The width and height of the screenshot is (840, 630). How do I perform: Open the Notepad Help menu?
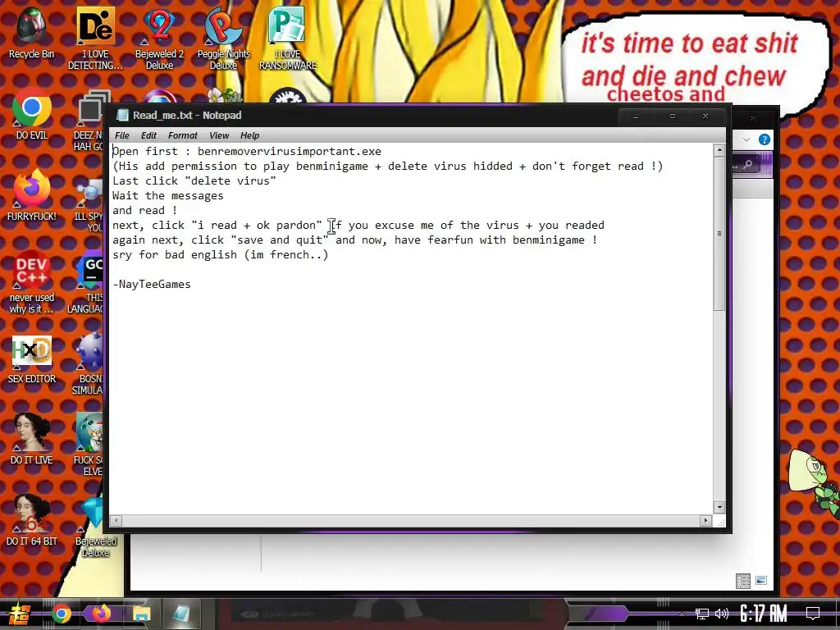[x=249, y=135]
